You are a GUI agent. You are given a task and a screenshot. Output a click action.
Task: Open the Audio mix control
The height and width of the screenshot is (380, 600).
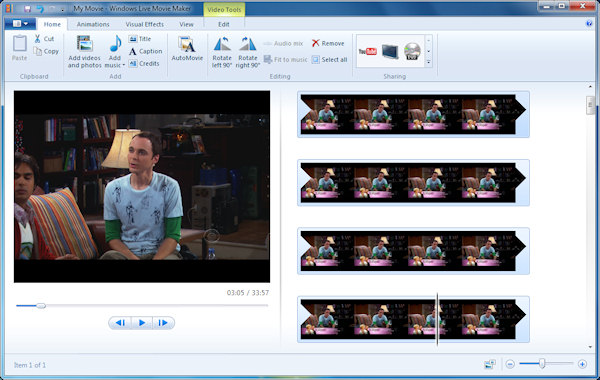[x=284, y=44]
